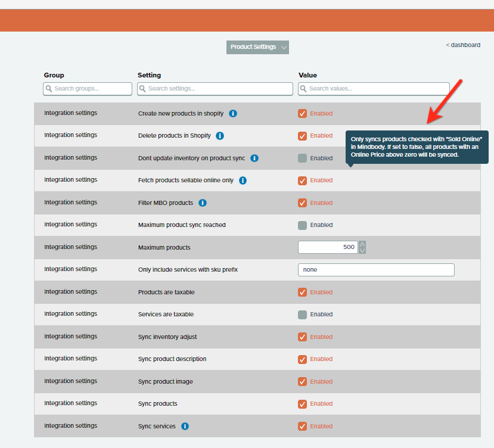The image size is (494, 448).
Task: Click magnifier icon in the values search box
Action: click(x=303, y=89)
